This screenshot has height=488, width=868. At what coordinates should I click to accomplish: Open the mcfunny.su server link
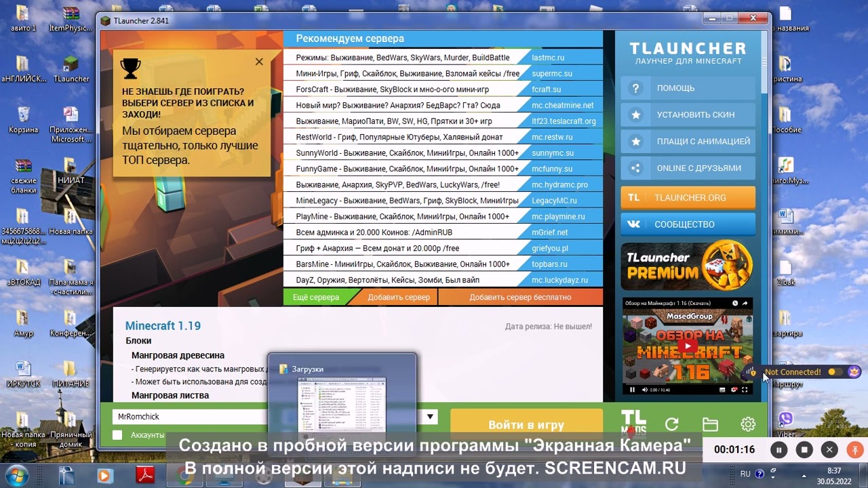552,169
